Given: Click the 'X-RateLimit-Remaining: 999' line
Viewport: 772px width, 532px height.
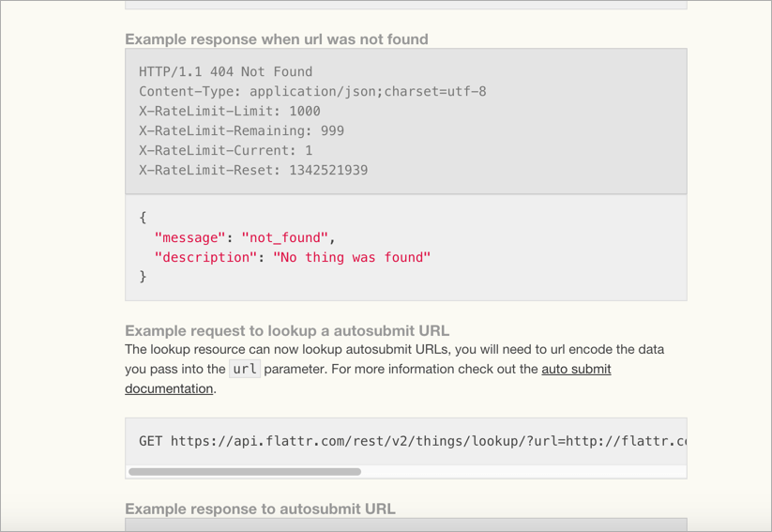Looking at the screenshot, I should (241, 131).
